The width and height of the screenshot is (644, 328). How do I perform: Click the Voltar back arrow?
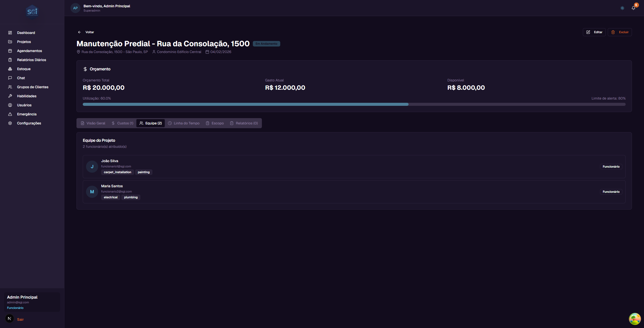pyautogui.click(x=79, y=32)
